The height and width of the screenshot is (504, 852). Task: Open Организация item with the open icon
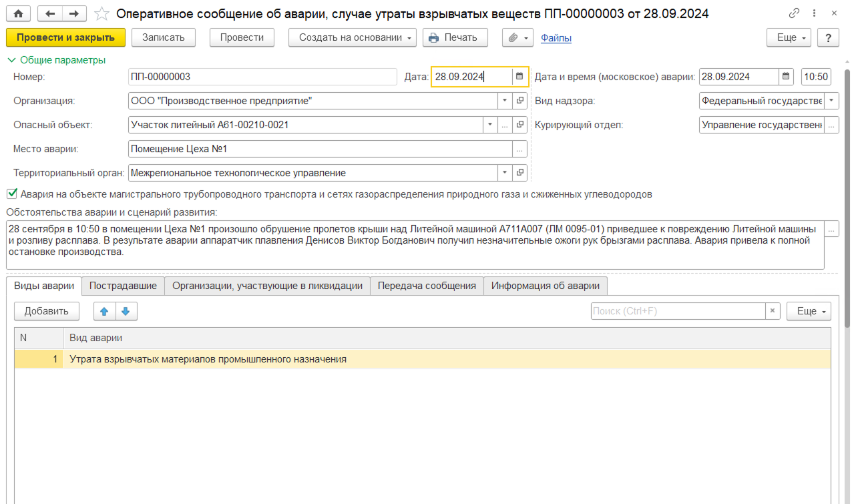(520, 101)
